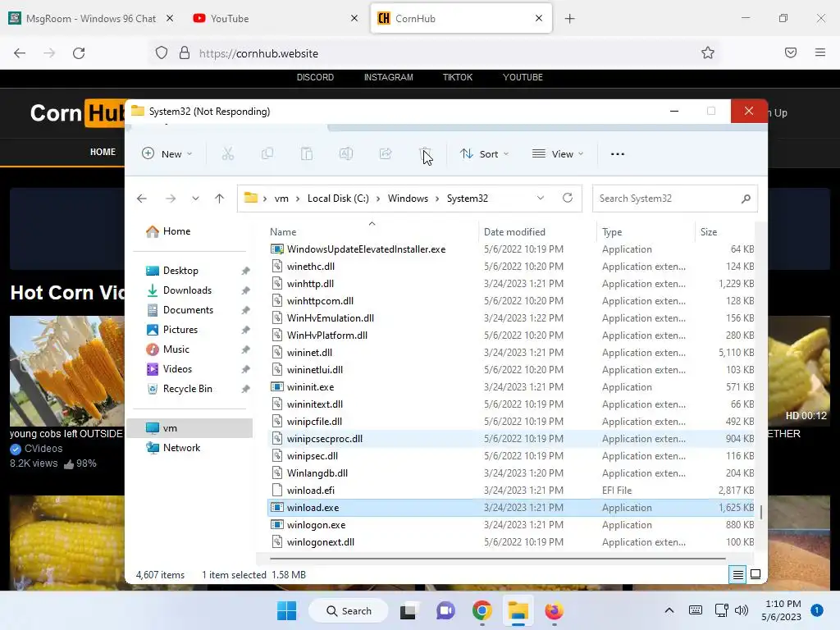The height and width of the screenshot is (630, 840).
Task: Open DISCORD link on the webpage
Action: (315, 77)
